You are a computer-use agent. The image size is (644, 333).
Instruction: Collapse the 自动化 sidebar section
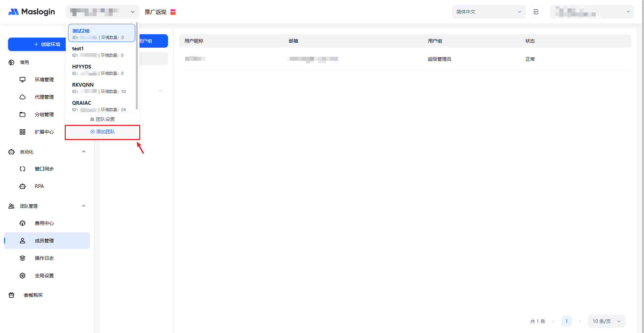tap(84, 152)
